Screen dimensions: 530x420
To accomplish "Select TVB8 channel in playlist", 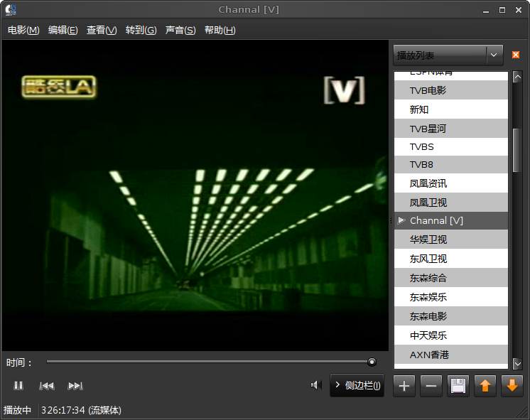I will (x=451, y=165).
